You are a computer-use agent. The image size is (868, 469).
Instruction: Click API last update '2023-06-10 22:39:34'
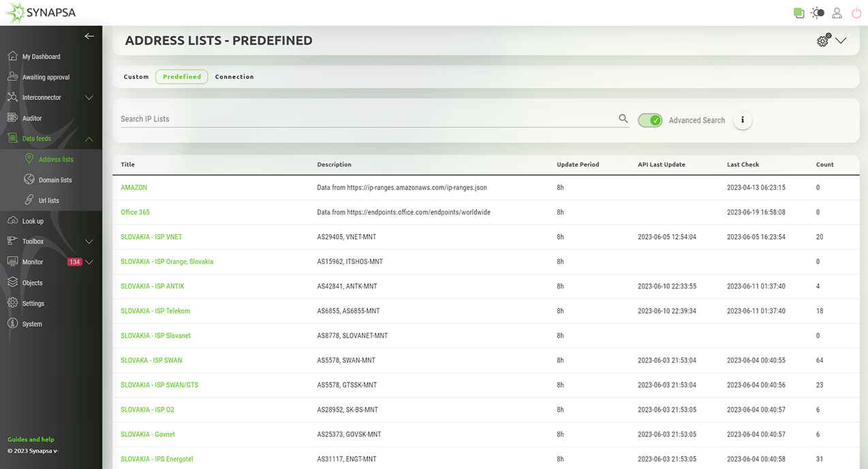pos(667,310)
